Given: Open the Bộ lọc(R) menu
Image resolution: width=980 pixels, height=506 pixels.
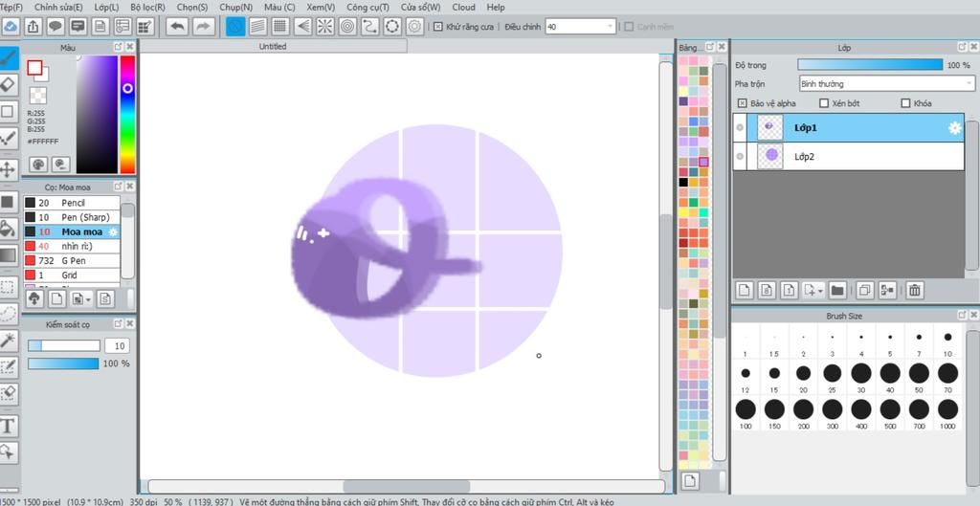Looking at the screenshot, I should (x=148, y=7).
